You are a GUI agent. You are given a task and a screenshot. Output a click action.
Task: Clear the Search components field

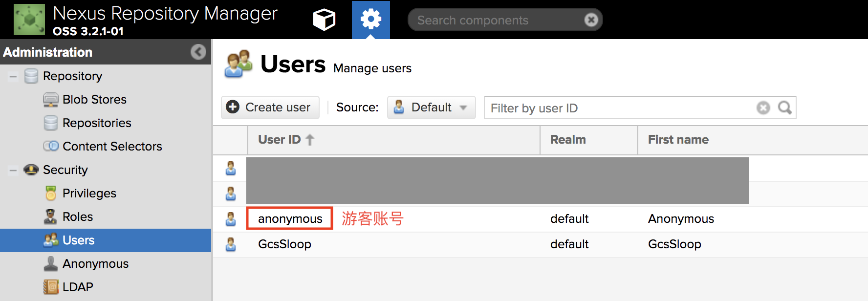[x=591, y=20]
